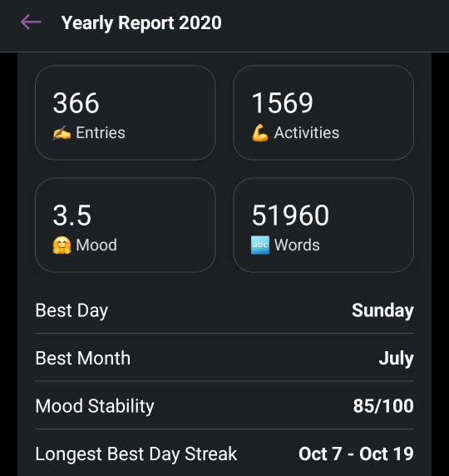Screen dimensions: 449x476
Task: Tap the Oct 7 - Oct 19 streak
Action: [356, 454]
